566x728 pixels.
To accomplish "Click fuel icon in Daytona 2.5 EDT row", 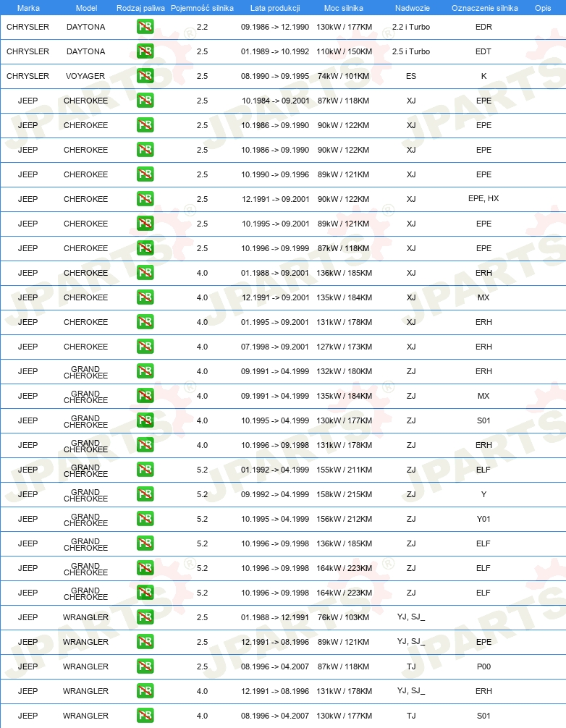I will 145,51.
